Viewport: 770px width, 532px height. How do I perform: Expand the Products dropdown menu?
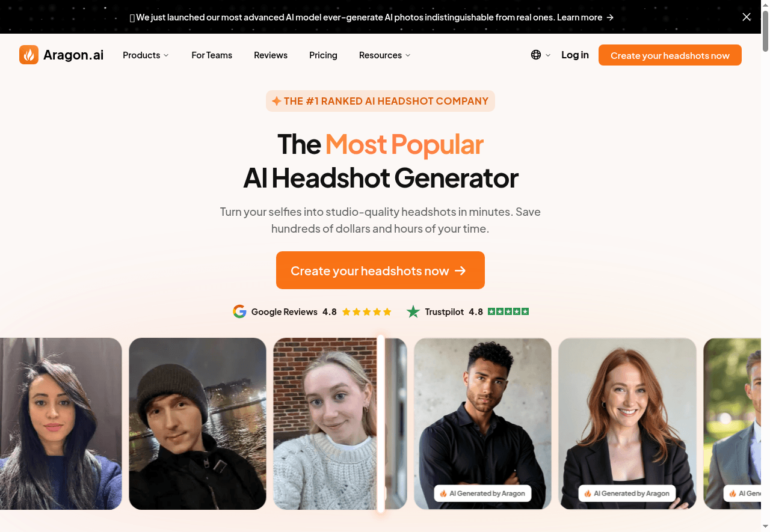point(146,55)
